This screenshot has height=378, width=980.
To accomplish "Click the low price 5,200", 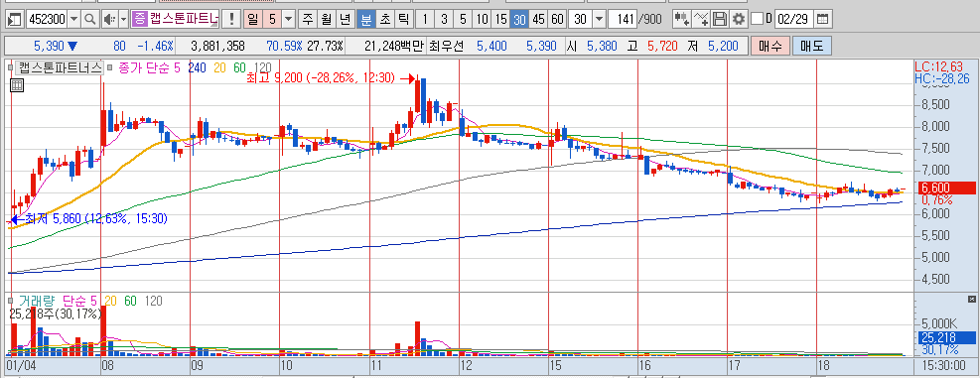I will 724,47.
